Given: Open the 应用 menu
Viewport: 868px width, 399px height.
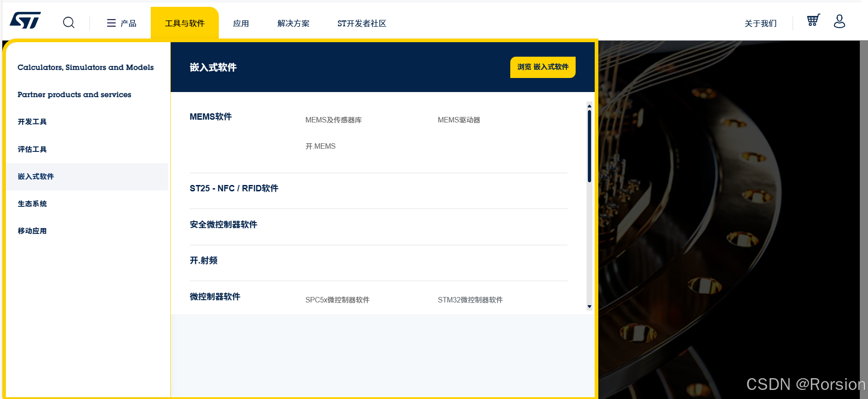Looking at the screenshot, I should pos(241,23).
